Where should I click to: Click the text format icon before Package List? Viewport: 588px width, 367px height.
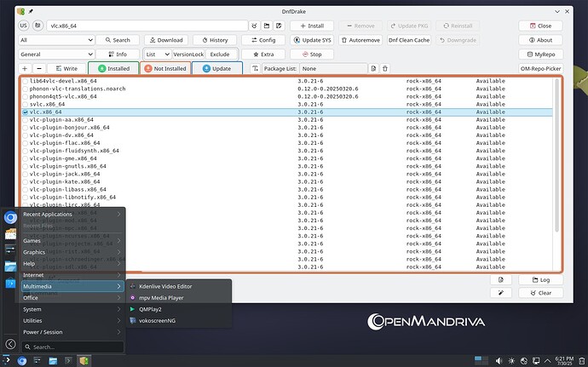(x=255, y=69)
